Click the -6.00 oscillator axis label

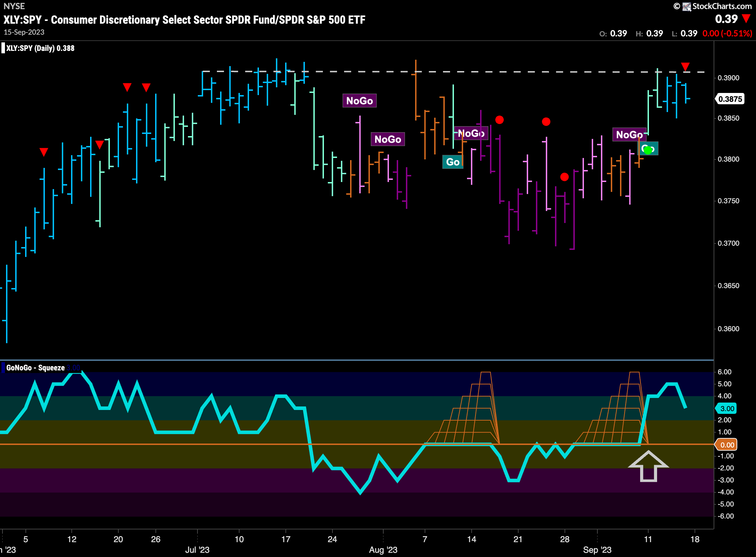tap(726, 516)
